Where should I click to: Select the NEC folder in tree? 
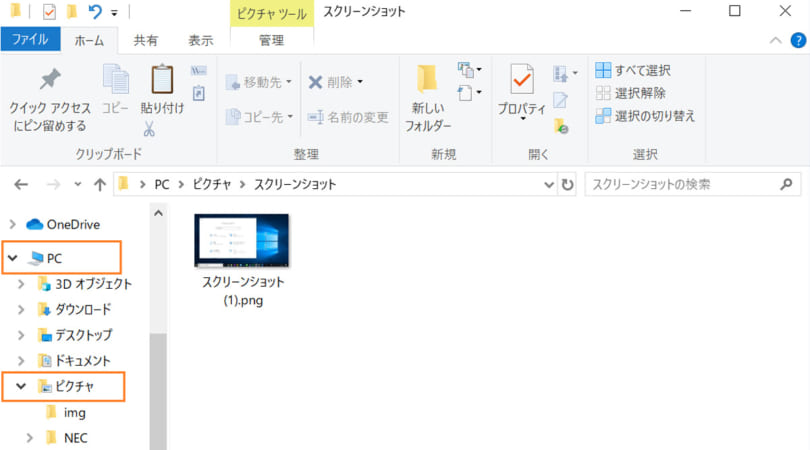click(75, 438)
